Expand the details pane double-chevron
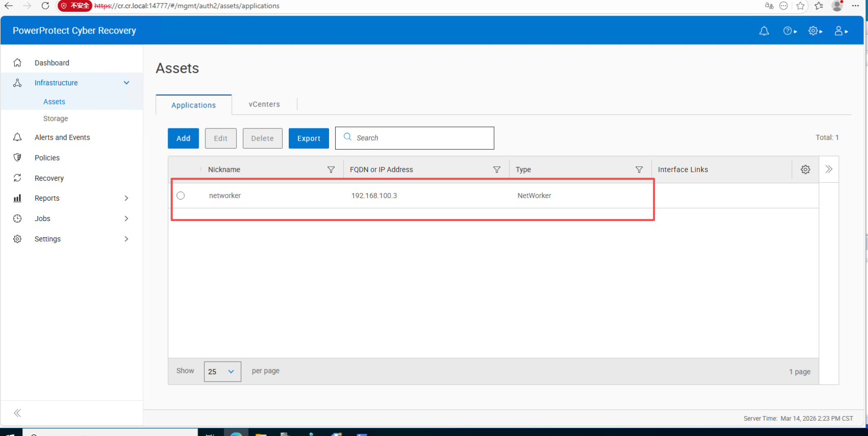Viewport: 868px width, 436px height. point(829,169)
